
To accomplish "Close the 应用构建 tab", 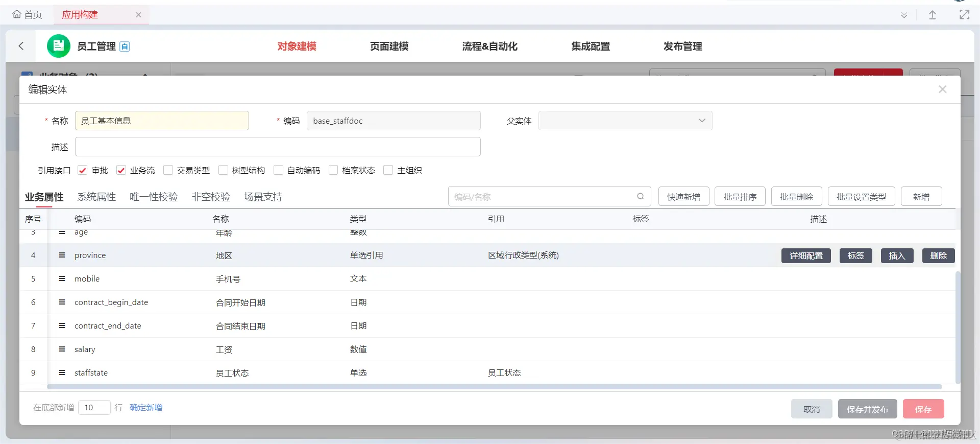I will pos(138,15).
